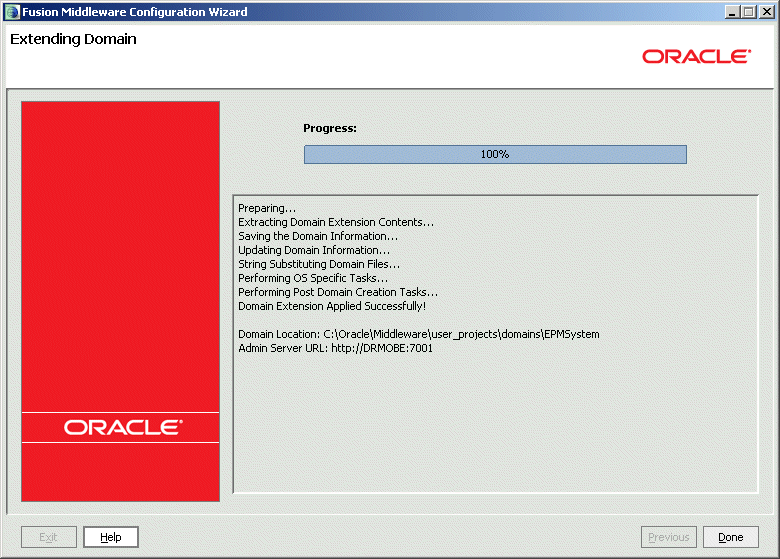Select the 'Preparing...' log line

tap(267, 208)
